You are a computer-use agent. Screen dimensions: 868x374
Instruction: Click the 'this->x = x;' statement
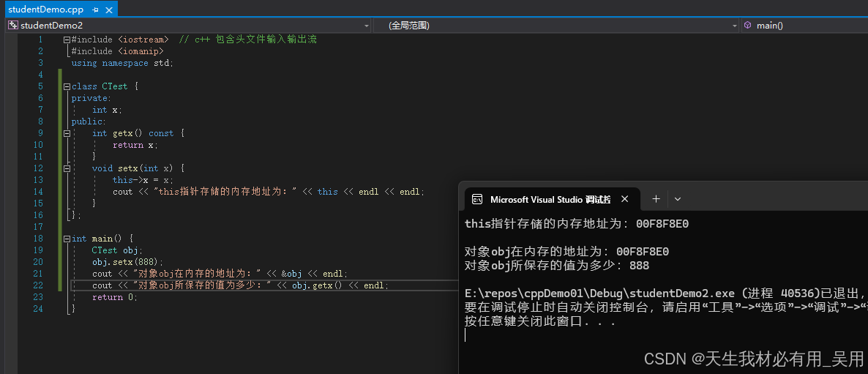143,180
